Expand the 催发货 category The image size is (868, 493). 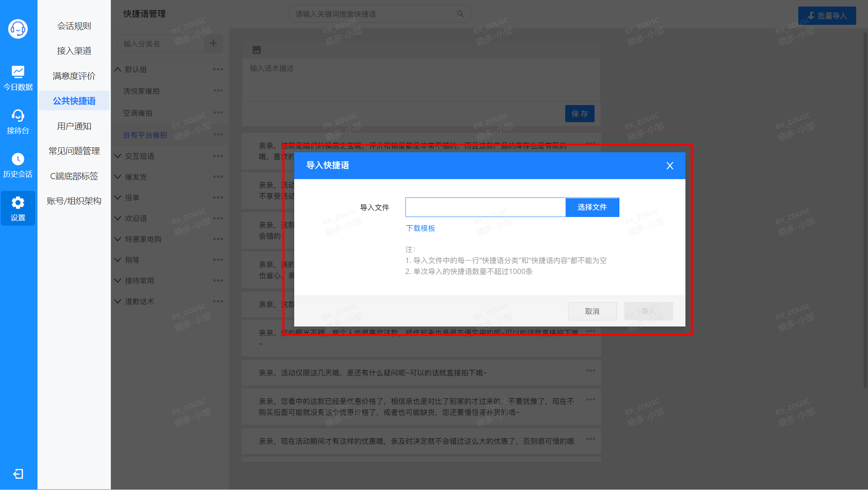click(118, 177)
